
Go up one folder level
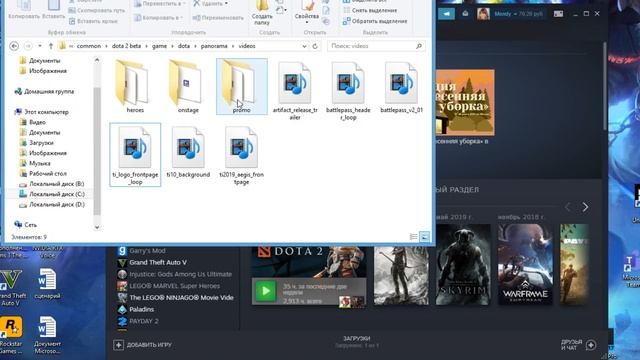[x=51, y=46]
